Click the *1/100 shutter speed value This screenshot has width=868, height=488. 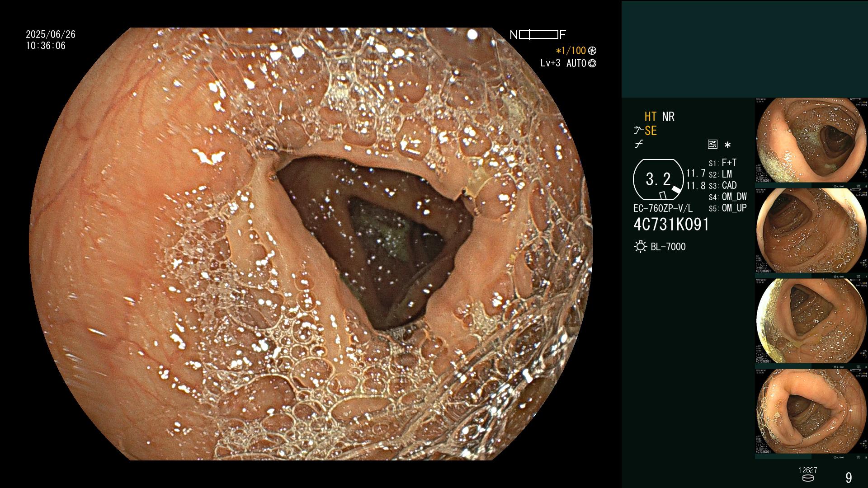coord(571,51)
